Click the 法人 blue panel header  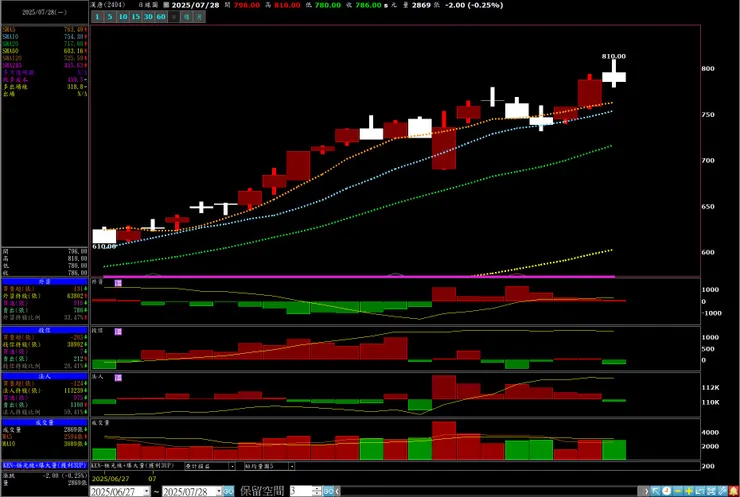pos(44,376)
